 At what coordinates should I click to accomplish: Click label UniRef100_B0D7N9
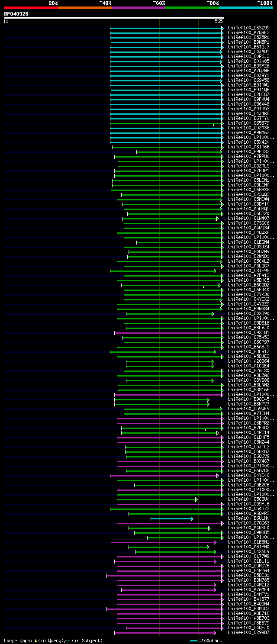click(249, 251)
